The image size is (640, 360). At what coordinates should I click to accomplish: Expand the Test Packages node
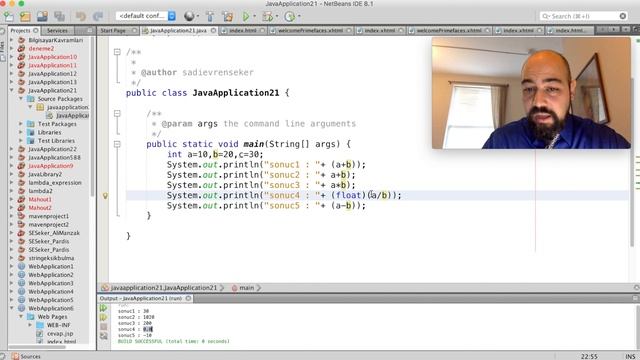[x=21, y=124]
